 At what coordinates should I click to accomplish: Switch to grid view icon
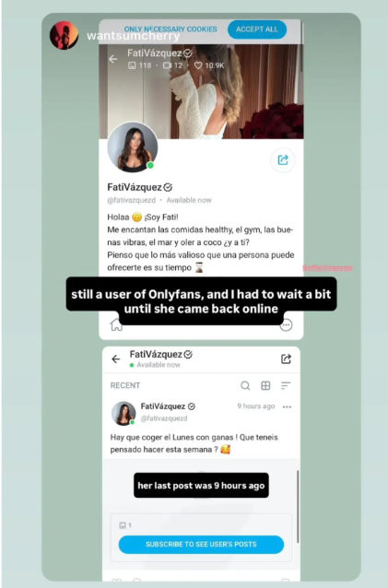pos(265,385)
